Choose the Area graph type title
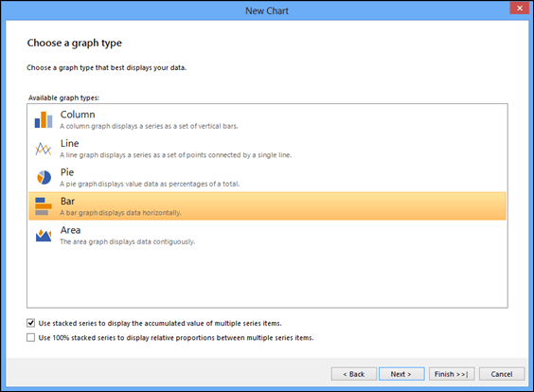This screenshot has height=392, width=534. (x=70, y=230)
